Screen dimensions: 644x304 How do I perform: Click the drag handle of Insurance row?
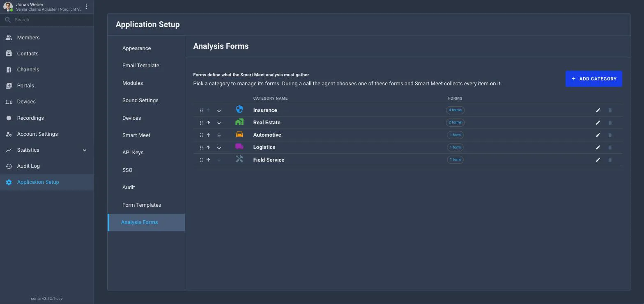point(201,110)
